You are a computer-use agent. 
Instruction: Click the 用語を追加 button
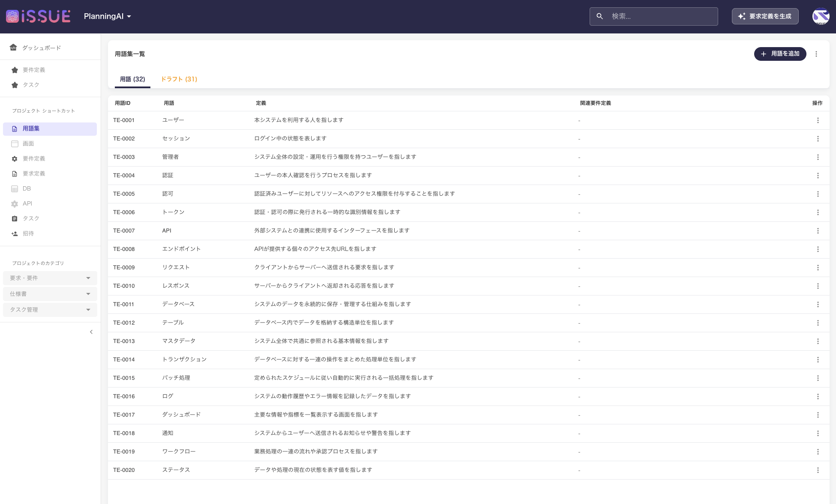[x=780, y=54]
